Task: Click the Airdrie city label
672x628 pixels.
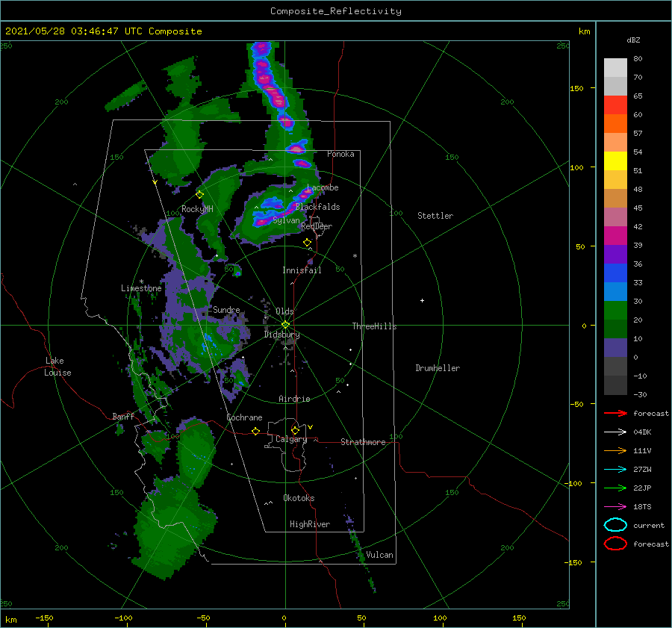Action: [x=294, y=399]
